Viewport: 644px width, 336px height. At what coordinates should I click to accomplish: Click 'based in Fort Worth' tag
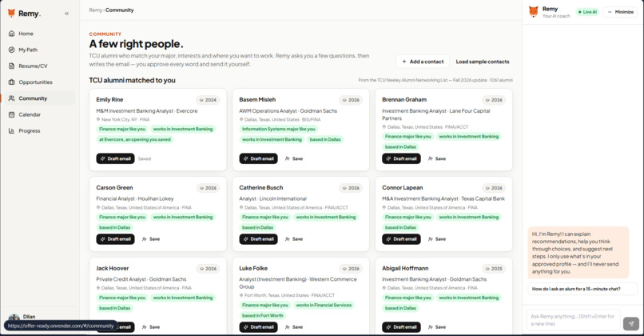point(262,315)
